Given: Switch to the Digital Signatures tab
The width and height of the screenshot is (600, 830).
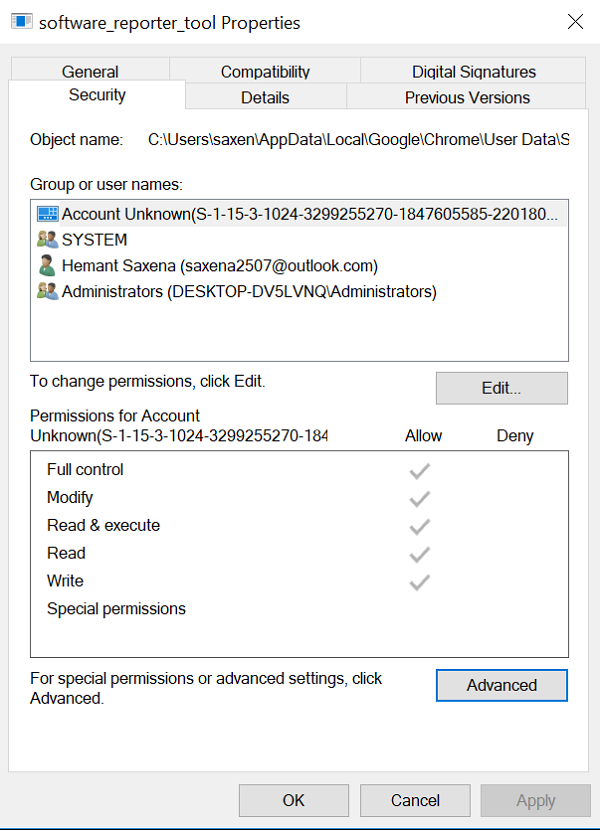Looking at the screenshot, I should tap(474, 71).
